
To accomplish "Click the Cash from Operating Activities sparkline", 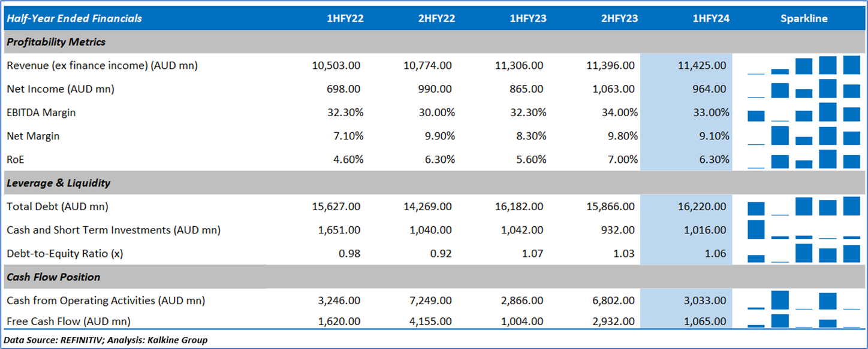I will [804, 301].
